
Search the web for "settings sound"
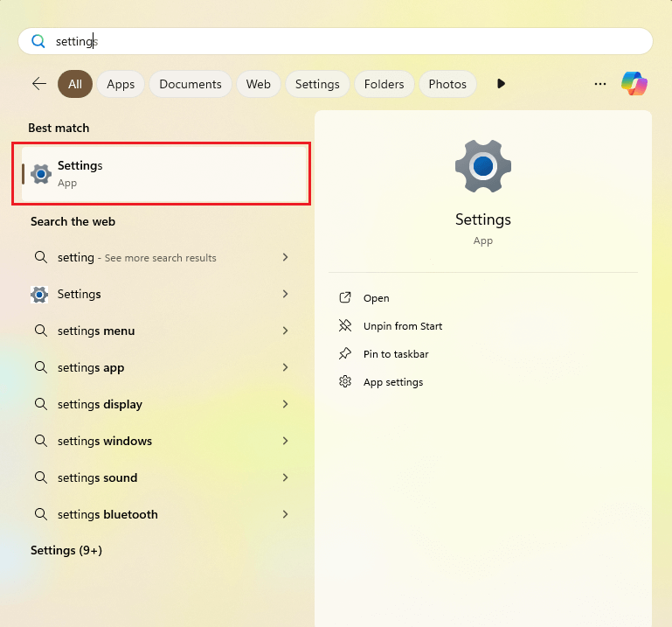[161, 477]
